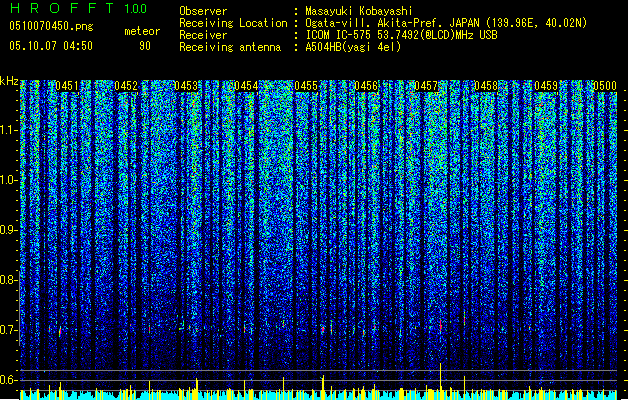Click the 0458 time marker
Image resolution: width=629 pixels, height=400 pixels.
pyautogui.click(x=486, y=86)
